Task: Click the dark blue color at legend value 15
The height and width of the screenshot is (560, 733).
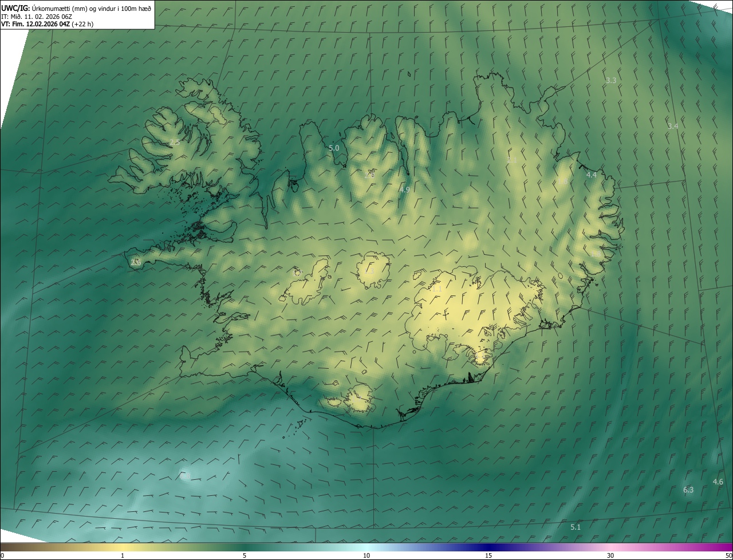Action: [488, 547]
